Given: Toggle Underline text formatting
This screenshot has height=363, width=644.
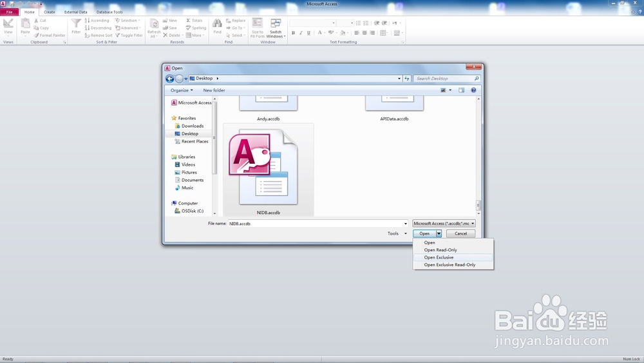Looking at the screenshot, I should (308, 33).
